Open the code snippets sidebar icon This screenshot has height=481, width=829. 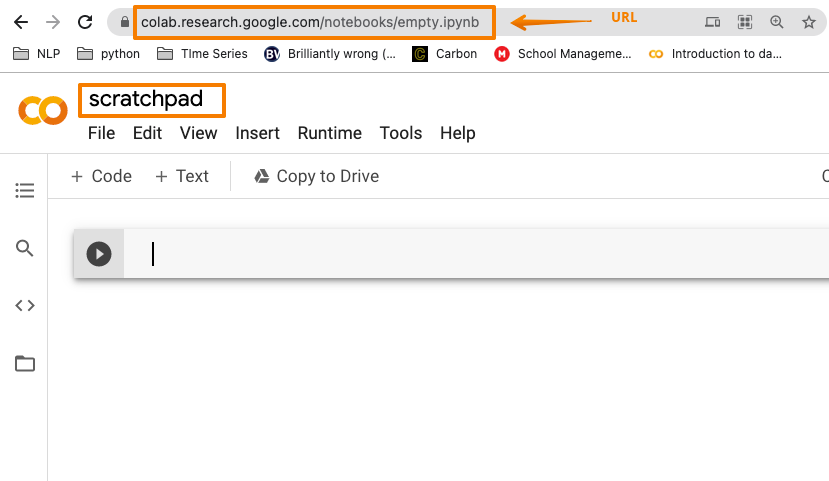[x=25, y=306]
